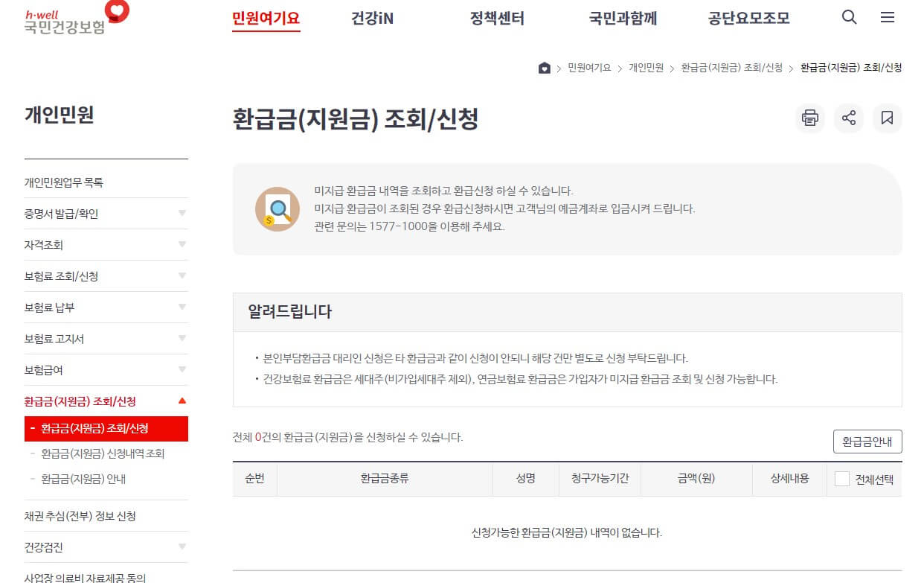Click the home icon in the breadcrumb
The height and width of the screenshot is (583, 924).
544,67
